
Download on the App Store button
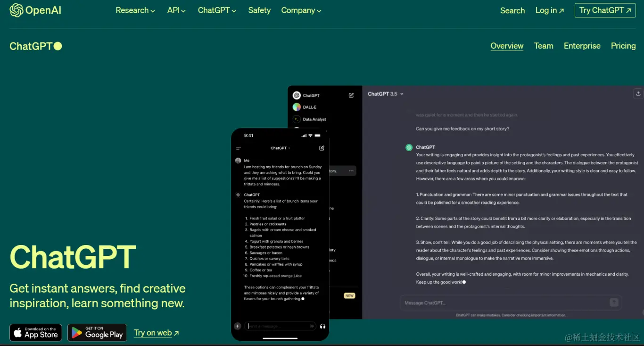click(36, 333)
